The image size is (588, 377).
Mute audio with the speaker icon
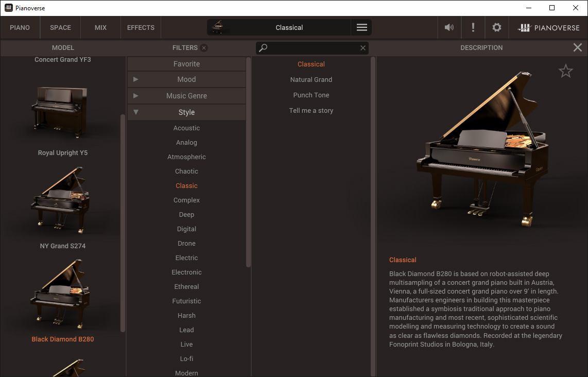(449, 28)
